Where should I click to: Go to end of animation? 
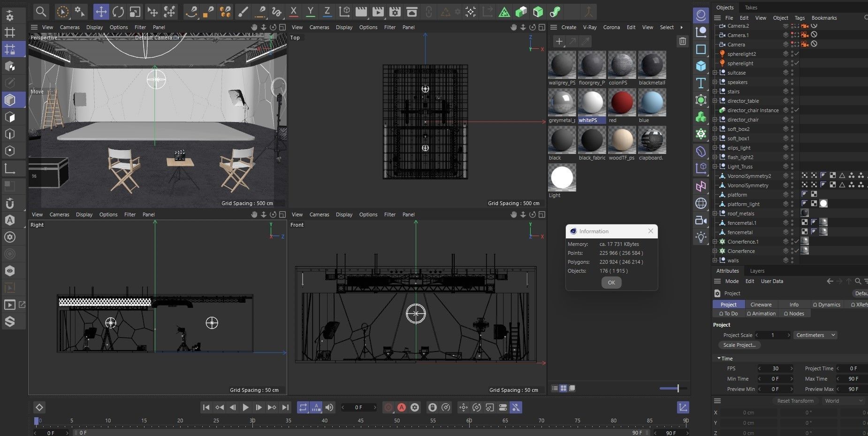pos(285,407)
